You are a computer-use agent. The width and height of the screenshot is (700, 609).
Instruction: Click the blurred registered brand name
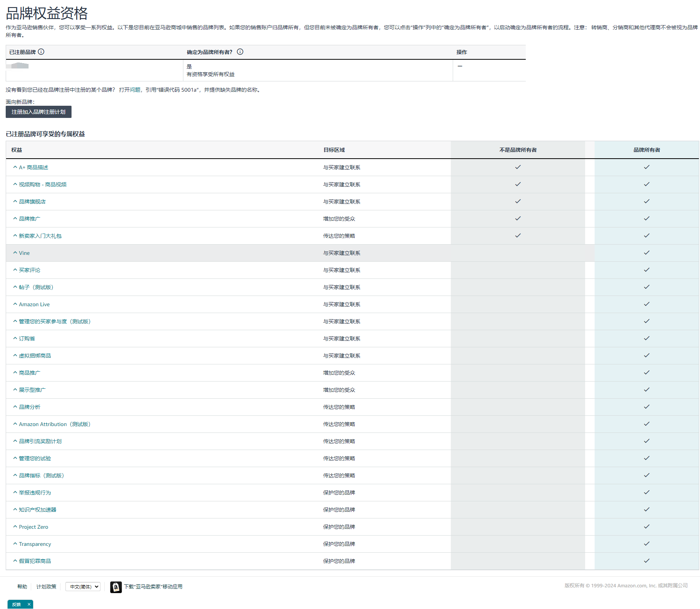18,66
